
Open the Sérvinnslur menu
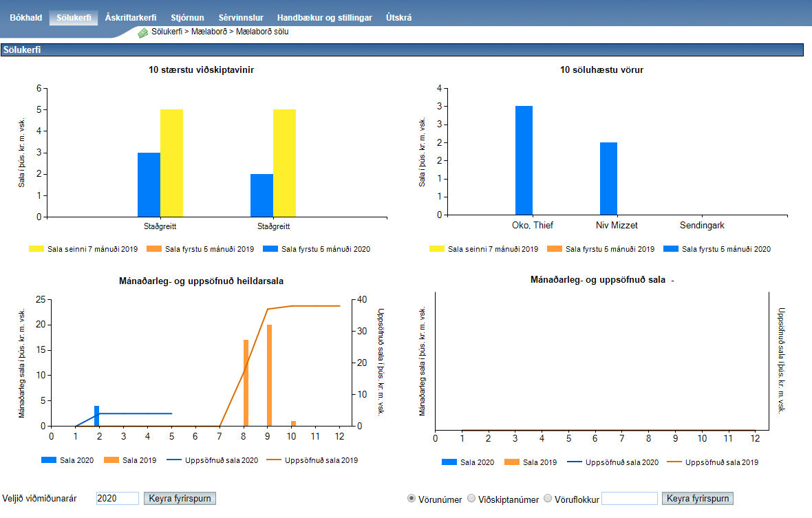(241, 18)
